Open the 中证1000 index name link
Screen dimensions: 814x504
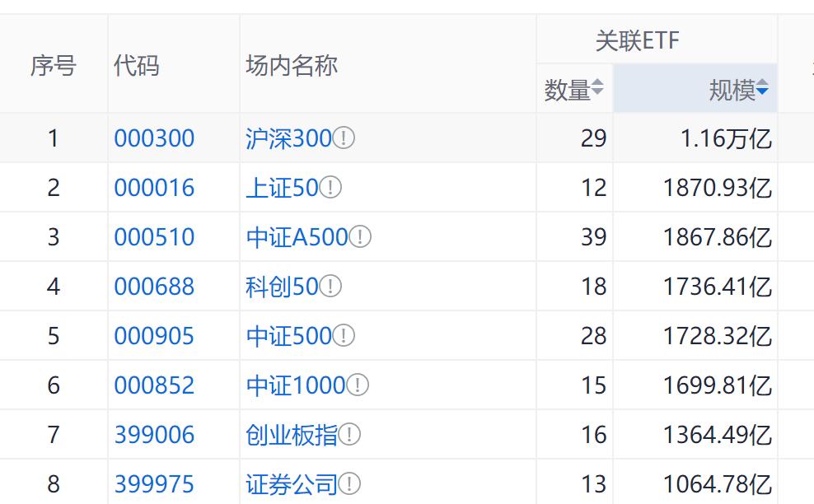[296, 385]
